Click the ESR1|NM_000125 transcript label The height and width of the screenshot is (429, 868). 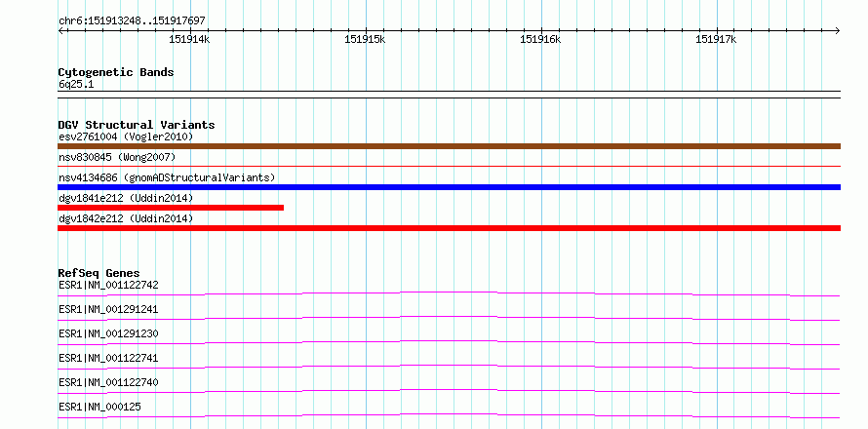tap(99, 407)
